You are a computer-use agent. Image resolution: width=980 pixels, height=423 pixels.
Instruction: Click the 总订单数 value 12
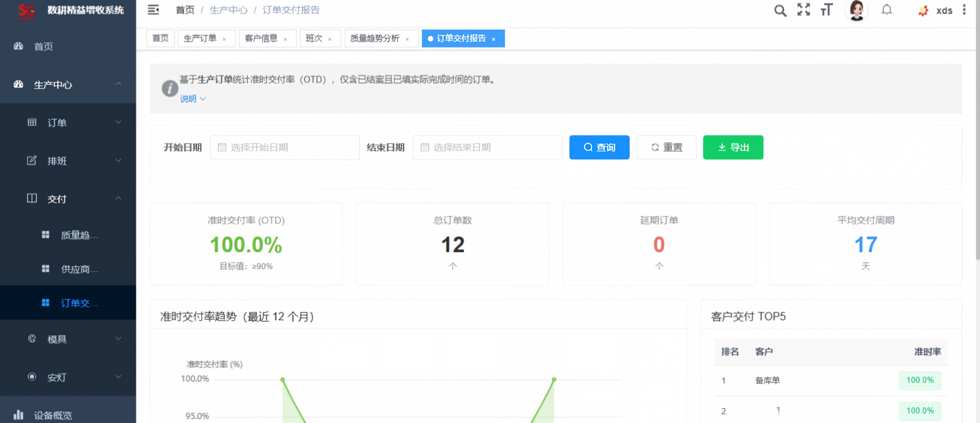[x=453, y=245]
